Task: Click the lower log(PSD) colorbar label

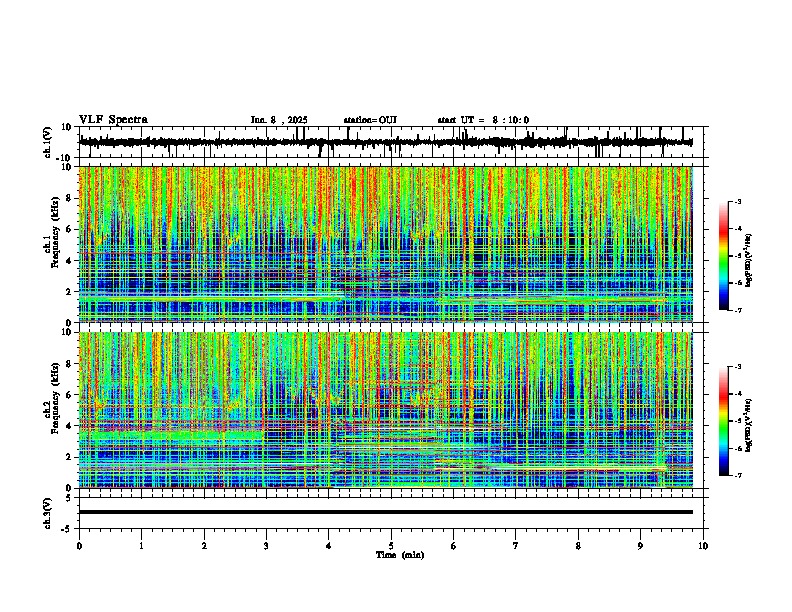Action: point(749,425)
